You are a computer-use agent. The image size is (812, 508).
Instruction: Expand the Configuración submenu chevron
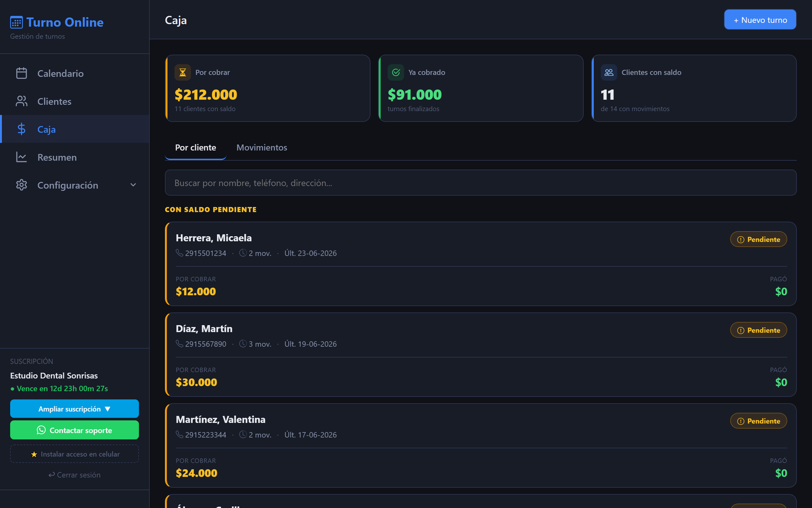point(133,185)
